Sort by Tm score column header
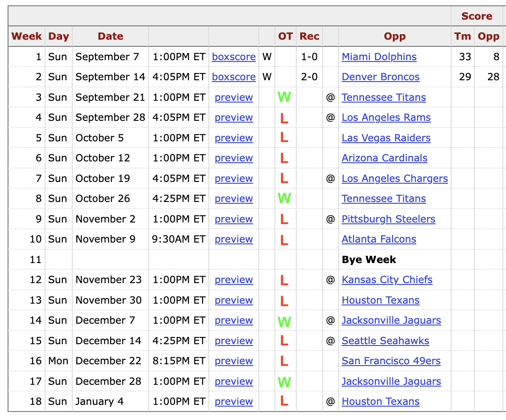 click(462, 36)
